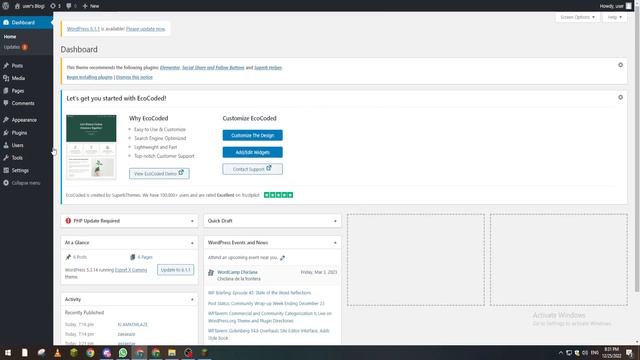Click Add/Edit Widgets button
The image size is (640, 360).
252,152
